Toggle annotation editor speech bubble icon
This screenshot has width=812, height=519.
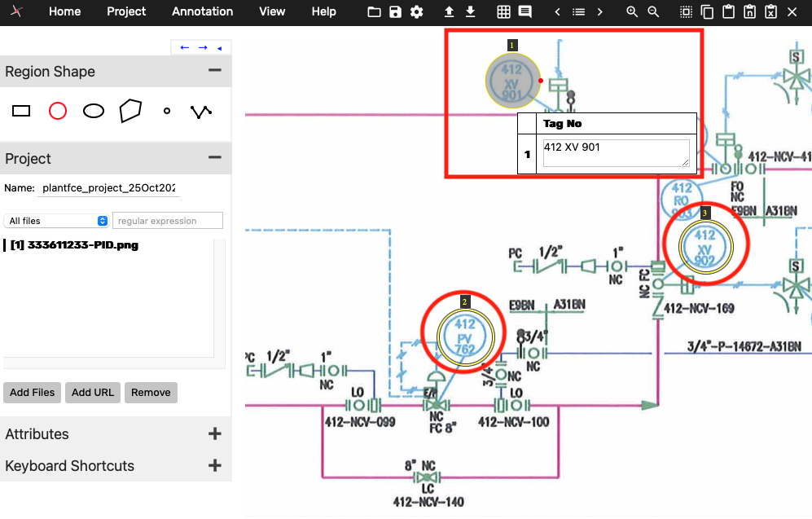pos(525,11)
